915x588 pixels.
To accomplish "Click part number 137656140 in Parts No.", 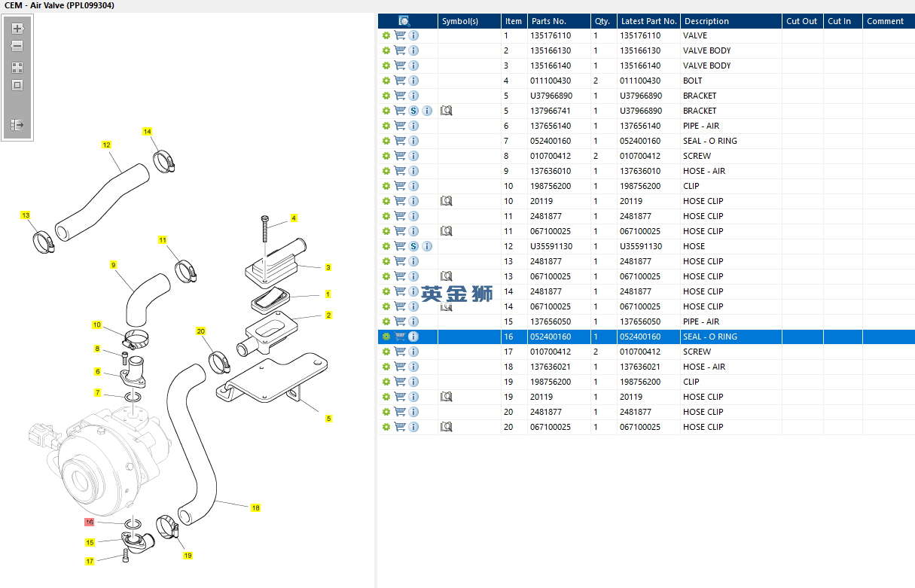I will click(x=551, y=126).
